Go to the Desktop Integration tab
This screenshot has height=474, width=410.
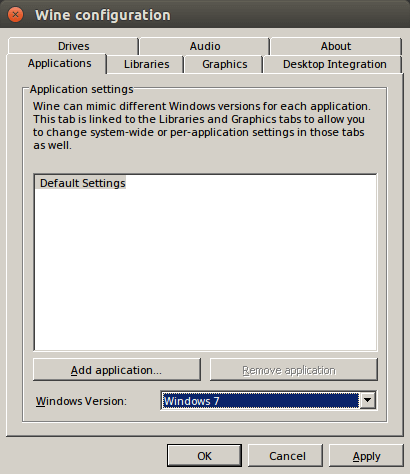(x=334, y=64)
